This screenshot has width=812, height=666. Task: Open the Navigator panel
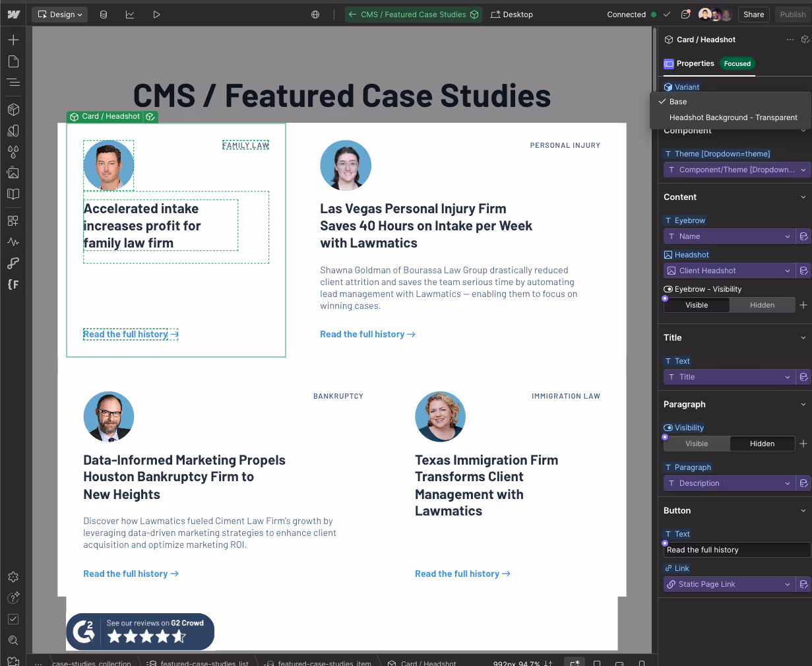13,83
